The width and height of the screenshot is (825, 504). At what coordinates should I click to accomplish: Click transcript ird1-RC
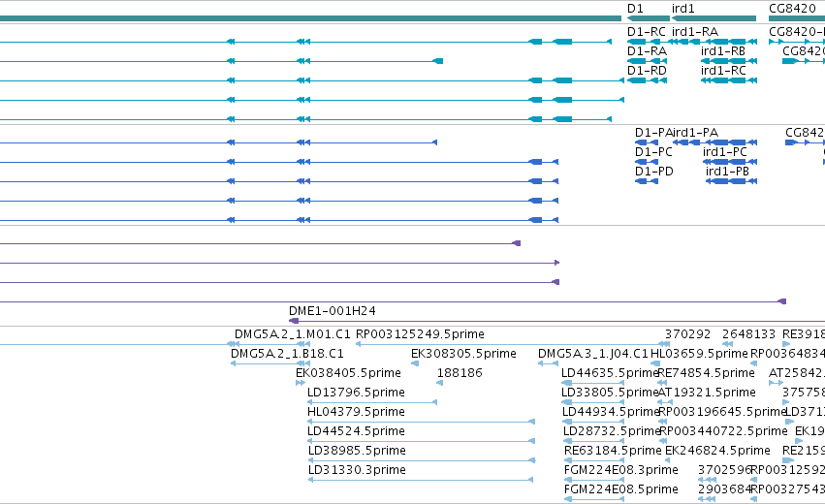click(x=723, y=71)
